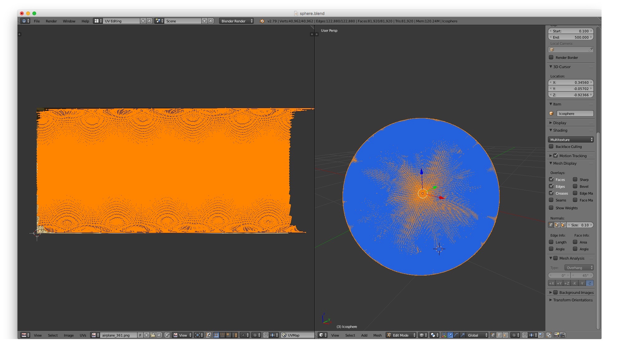Expand the Display panel
This screenshot has height=364, width=619.
(559, 123)
